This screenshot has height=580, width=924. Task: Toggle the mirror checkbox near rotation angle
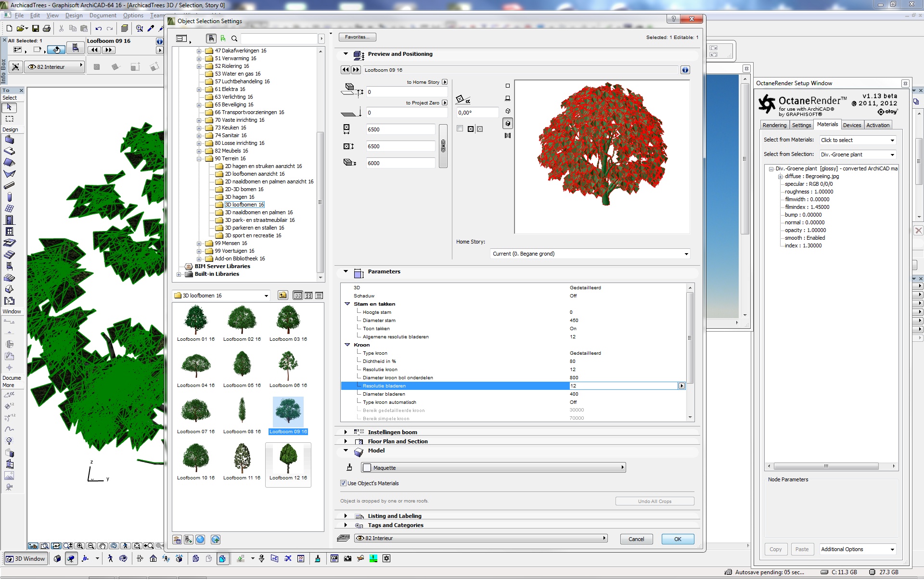tap(460, 129)
